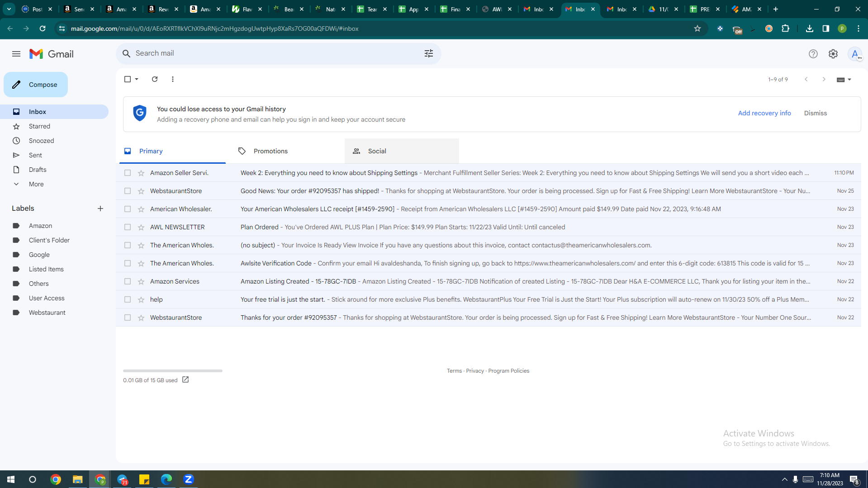Open Chrome tab search dropdown

tap(9, 9)
